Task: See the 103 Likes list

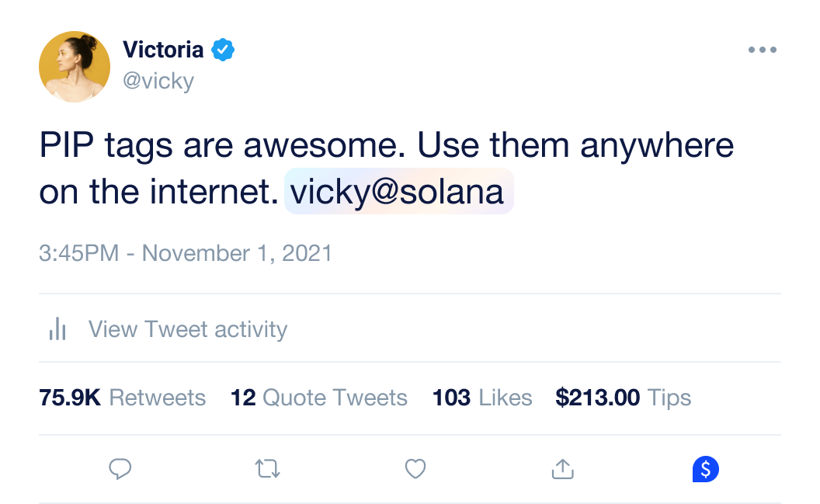Action: tap(482, 398)
